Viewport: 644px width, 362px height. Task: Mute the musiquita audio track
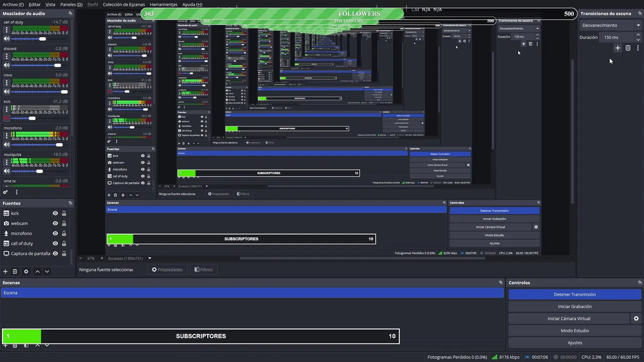coord(7,171)
